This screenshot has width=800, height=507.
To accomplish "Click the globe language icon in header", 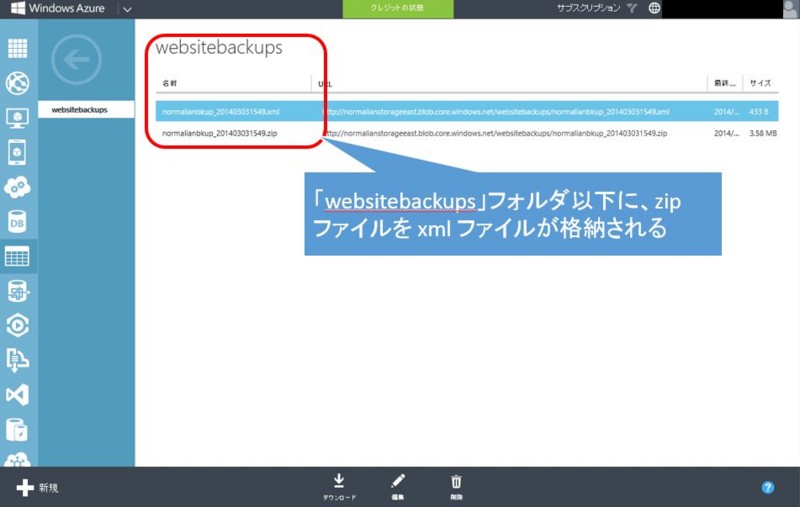I will pos(654,8).
